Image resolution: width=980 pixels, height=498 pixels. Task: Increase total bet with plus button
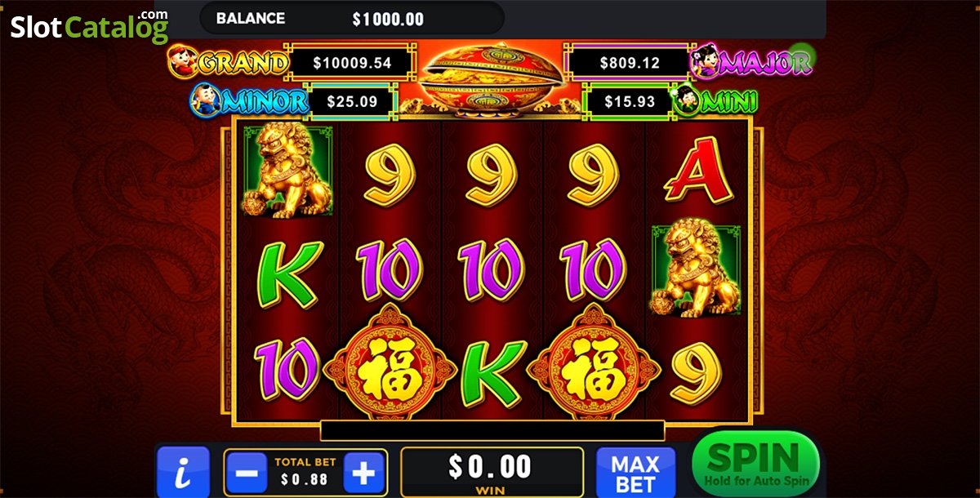point(364,472)
